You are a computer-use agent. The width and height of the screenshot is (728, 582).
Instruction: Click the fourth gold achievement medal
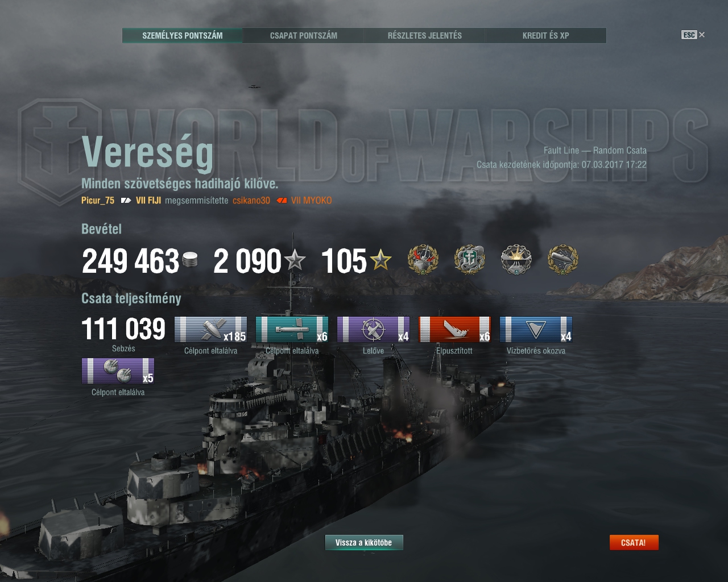tap(562, 260)
